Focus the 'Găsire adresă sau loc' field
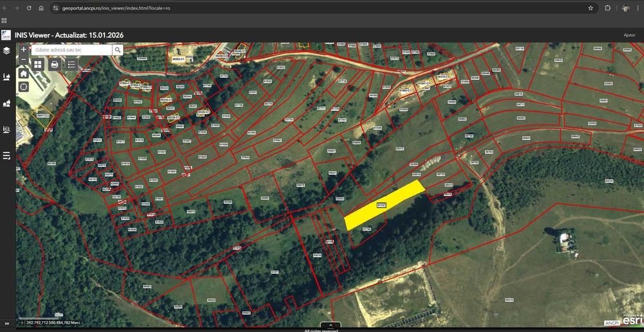Image resolution: width=644 pixels, height=332 pixels. pyautogui.click(x=72, y=50)
